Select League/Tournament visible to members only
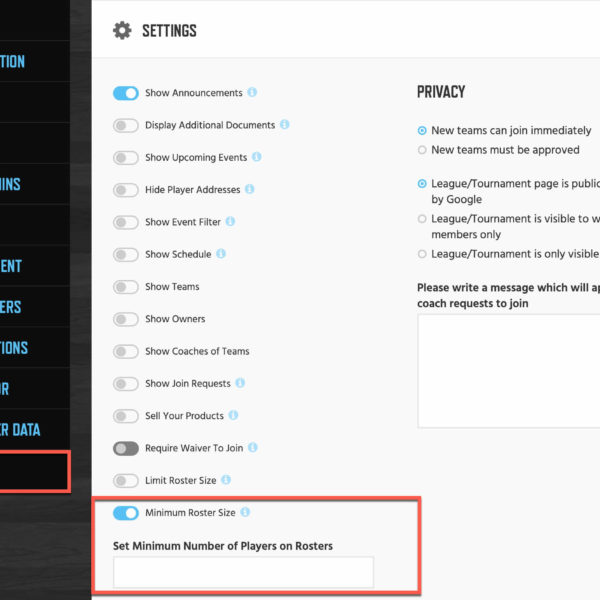600x600 pixels. point(422,219)
